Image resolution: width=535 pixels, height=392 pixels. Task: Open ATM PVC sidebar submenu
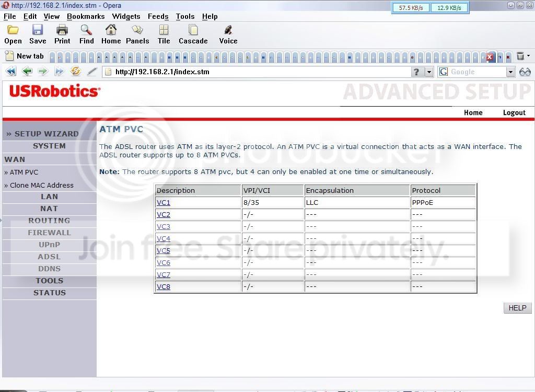click(21, 172)
